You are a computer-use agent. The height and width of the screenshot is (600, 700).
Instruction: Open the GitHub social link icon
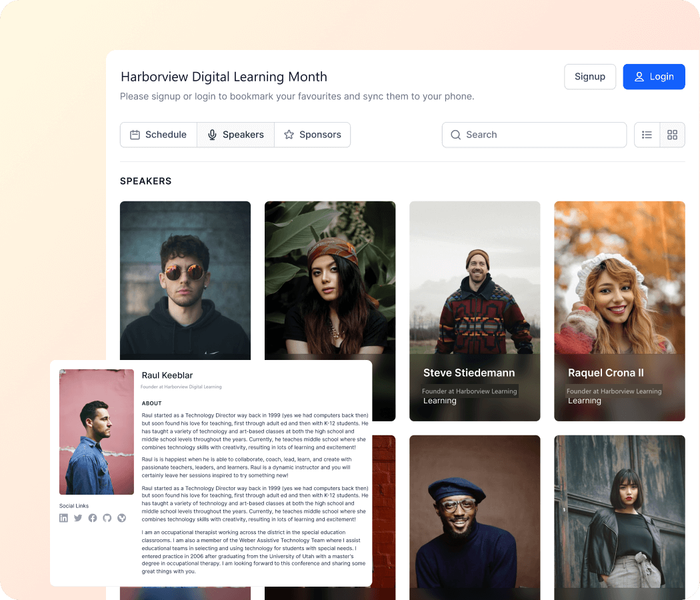(107, 518)
